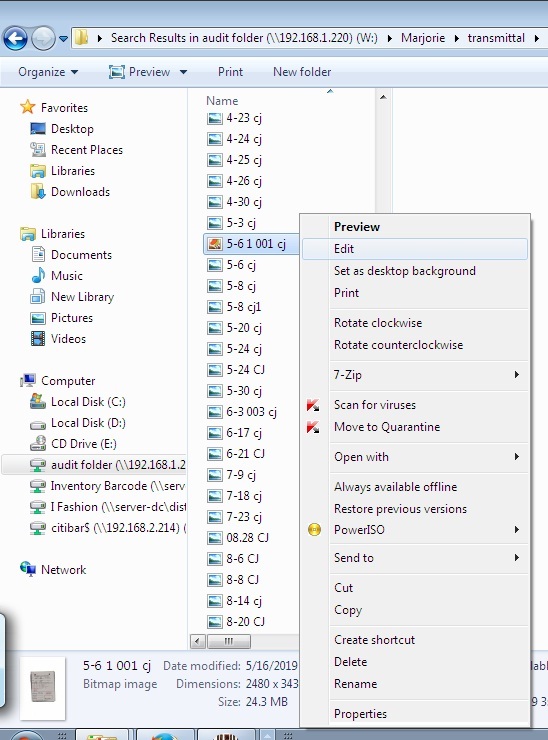
Task: Click the citibar$ network drive icon
Action: 38,528
